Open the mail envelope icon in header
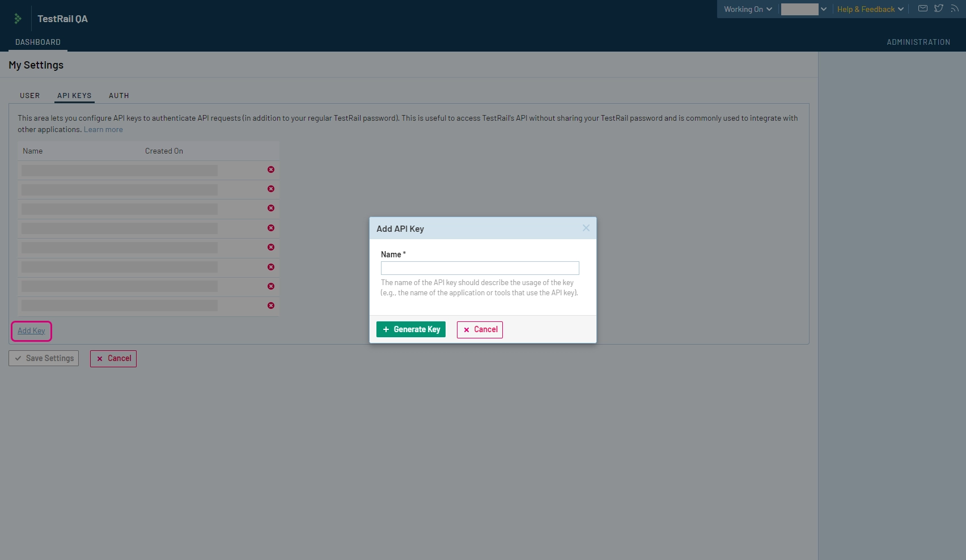Screen dimensions: 966x560 (x=922, y=9)
